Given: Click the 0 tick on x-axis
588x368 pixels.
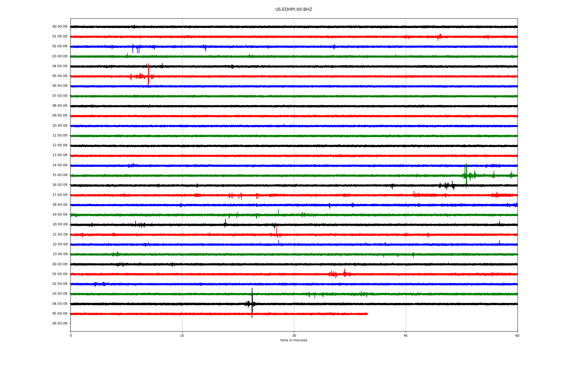Looking at the screenshot, I should click(71, 335).
